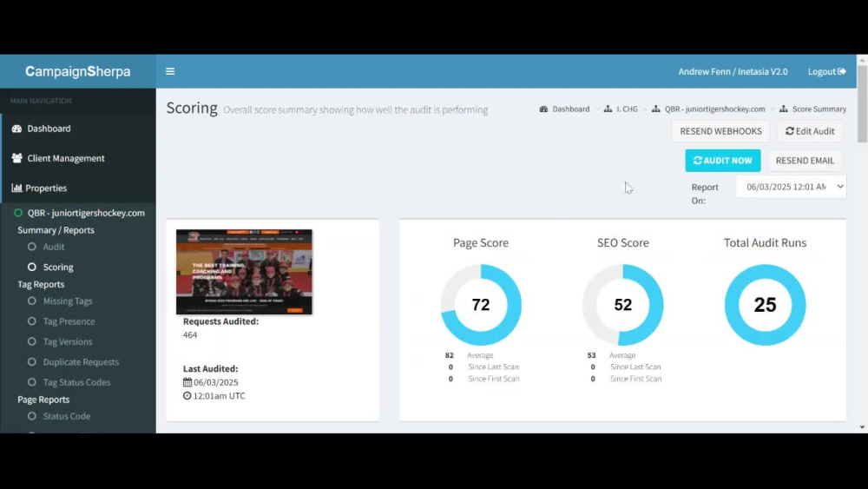Click the RESEND WEBHOOKS button
868x489 pixels.
[720, 131]
